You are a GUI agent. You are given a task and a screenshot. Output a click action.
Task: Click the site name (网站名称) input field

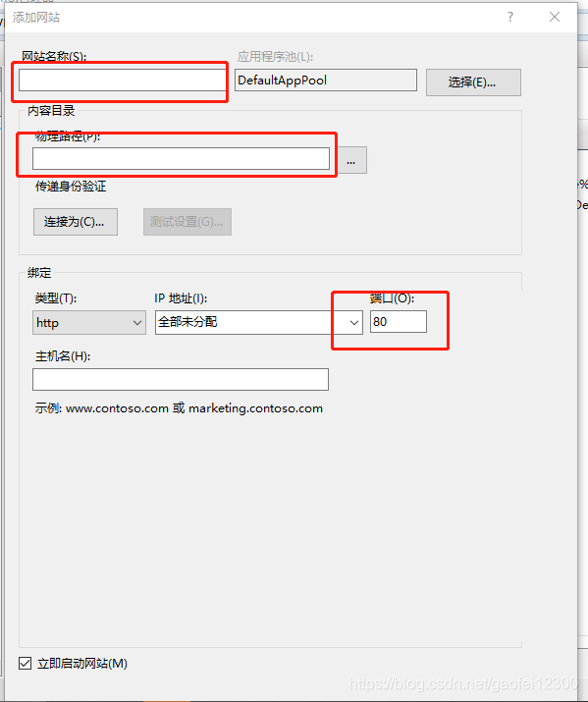[122, 81]
